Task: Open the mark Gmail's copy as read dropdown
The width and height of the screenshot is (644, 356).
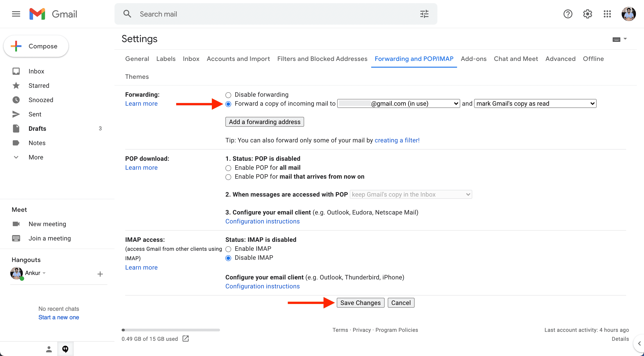Action: pyautogui.click(x=535, y=103)
